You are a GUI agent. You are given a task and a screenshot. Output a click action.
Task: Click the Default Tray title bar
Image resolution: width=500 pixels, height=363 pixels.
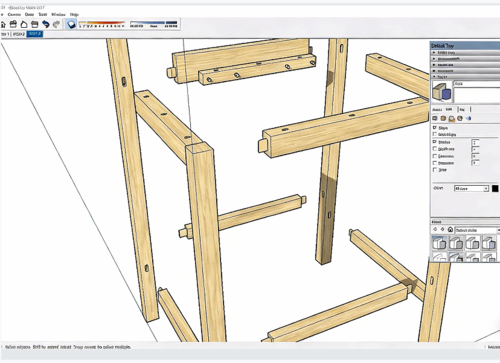click(465, 46)
